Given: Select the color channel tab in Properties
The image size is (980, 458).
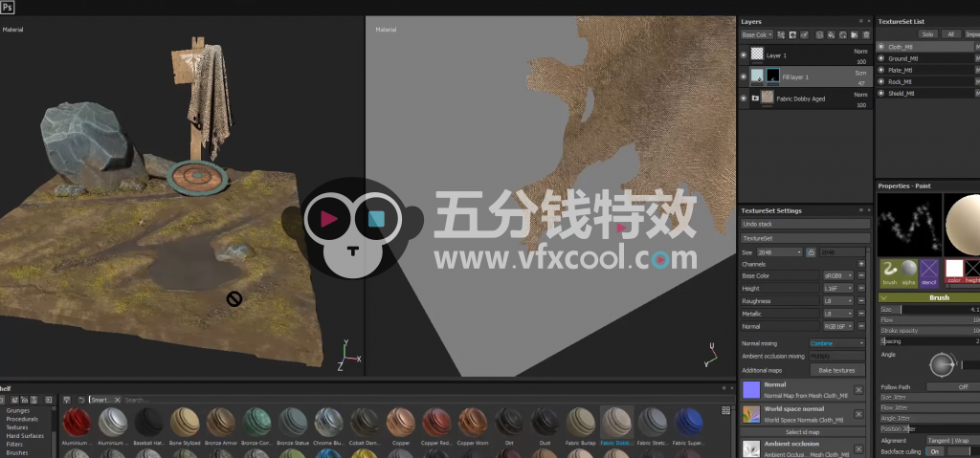Looking at the screenshot, I should (x=954, y=272).
